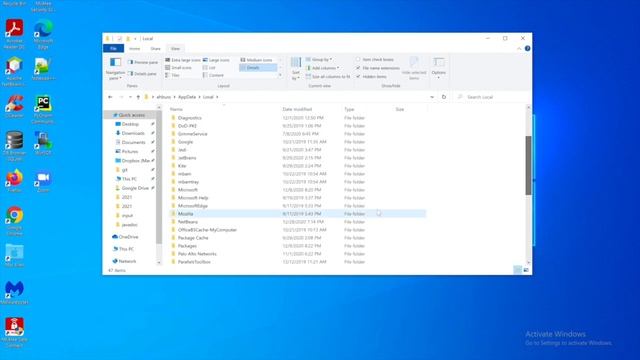
Task: Open Notepad++ desktop shortcut
Action: click(43, 69)
